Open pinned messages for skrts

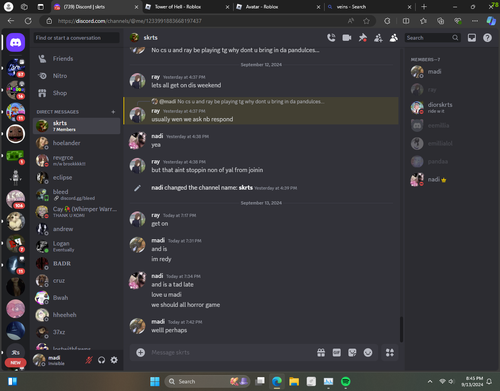click(362, 38)
